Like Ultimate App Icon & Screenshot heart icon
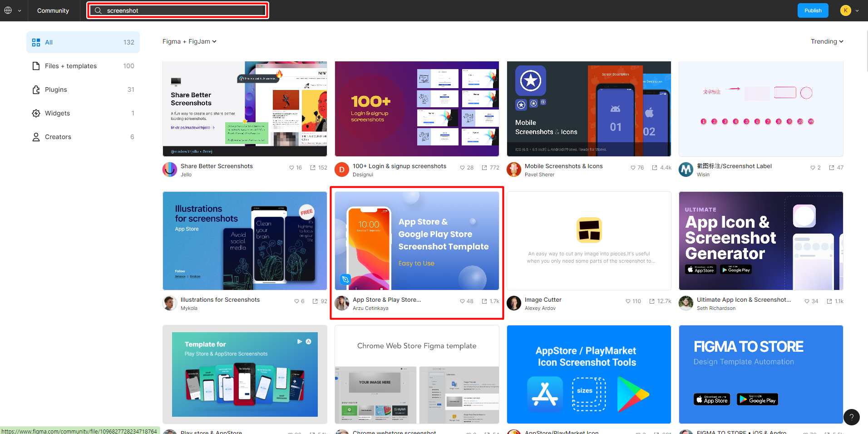The width and height of the screenshot is (868, 434). point(807,301)
